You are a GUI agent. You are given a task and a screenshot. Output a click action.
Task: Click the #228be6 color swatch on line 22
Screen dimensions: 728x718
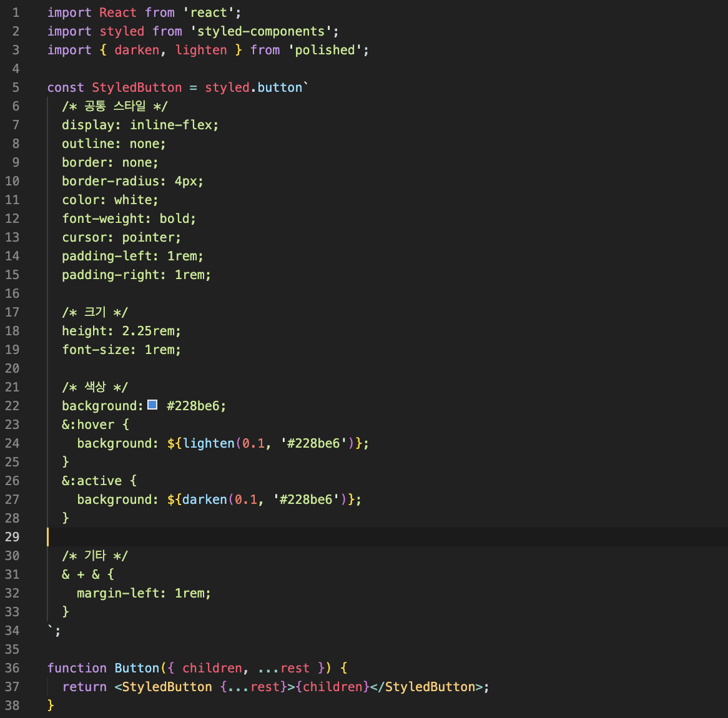pos(152,405)
